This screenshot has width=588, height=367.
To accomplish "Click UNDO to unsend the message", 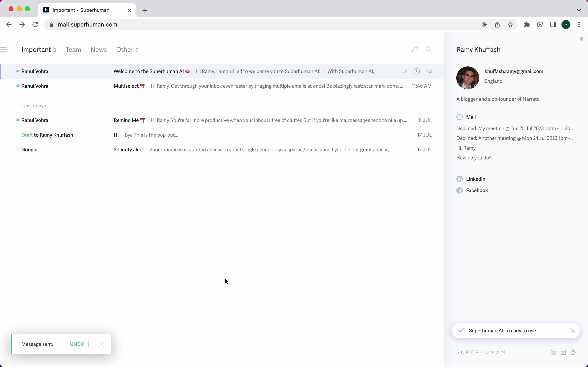I will [77, 344].
